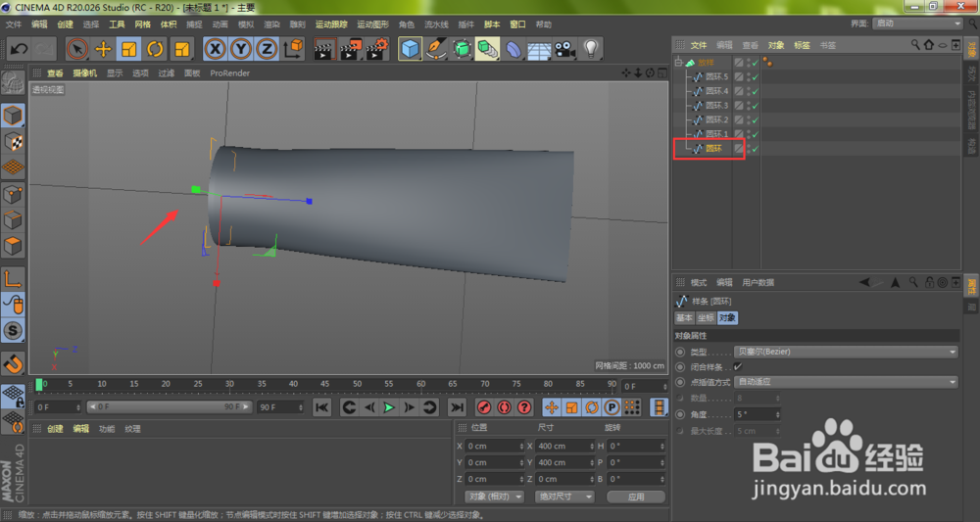Click the Floor environment icon
The image size is (980, 522).
point(539,49)
